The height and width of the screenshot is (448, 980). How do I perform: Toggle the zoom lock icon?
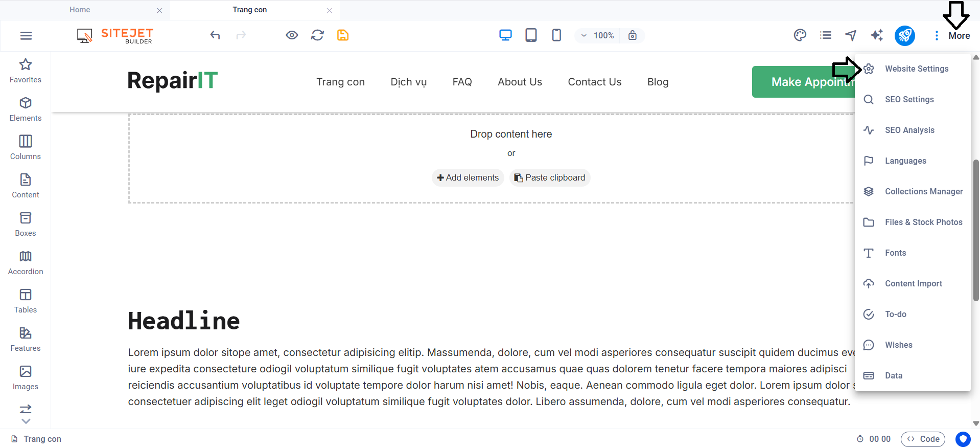point(633,35)
